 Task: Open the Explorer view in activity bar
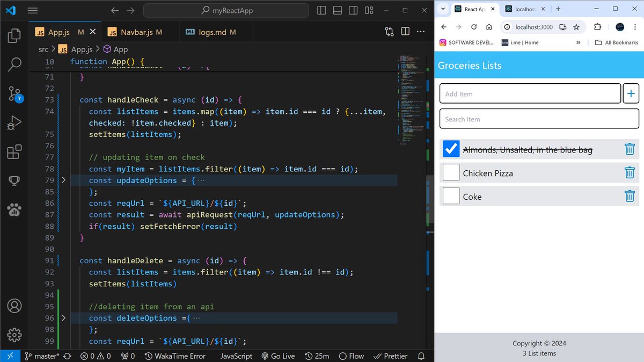[x=14, y=36]
